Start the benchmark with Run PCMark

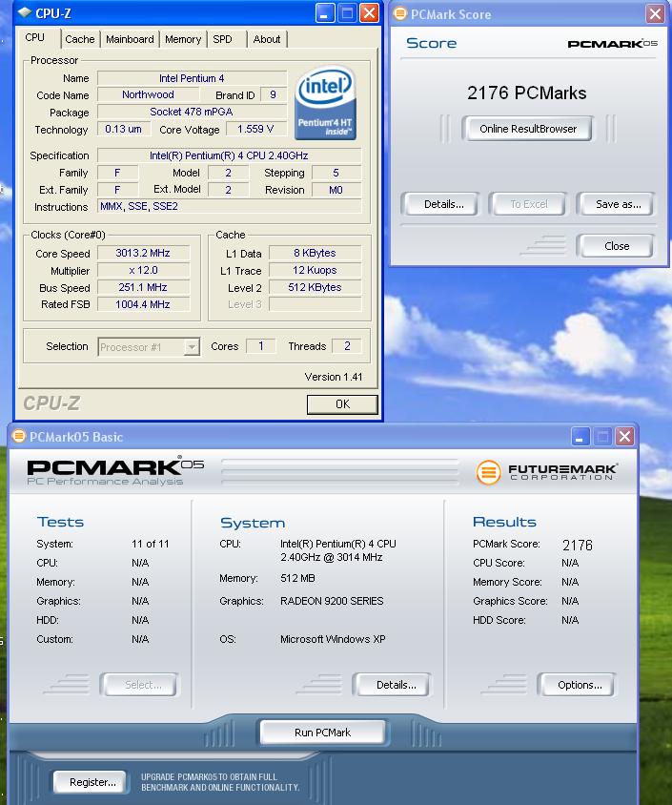pos(323,733)
